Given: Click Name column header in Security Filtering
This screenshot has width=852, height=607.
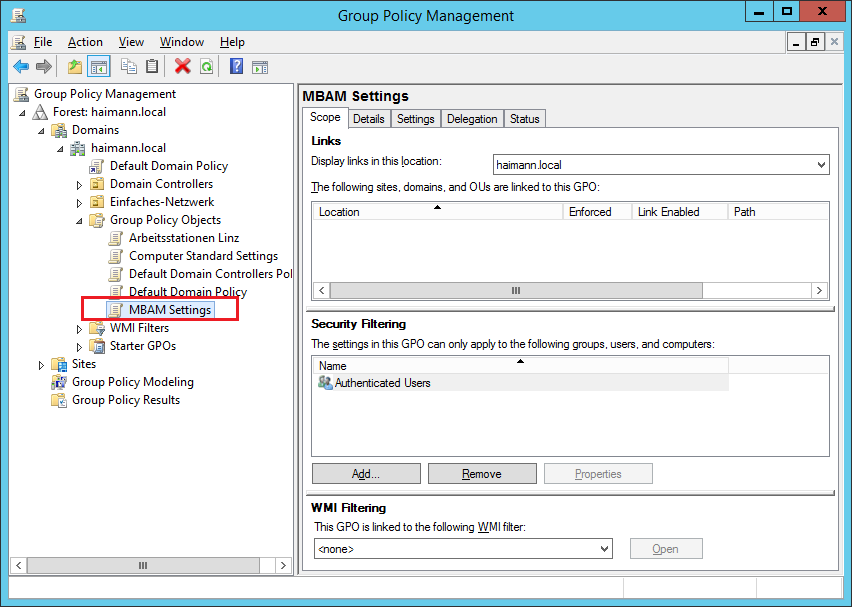Looking at the screenshot, I should coord(520,365).
